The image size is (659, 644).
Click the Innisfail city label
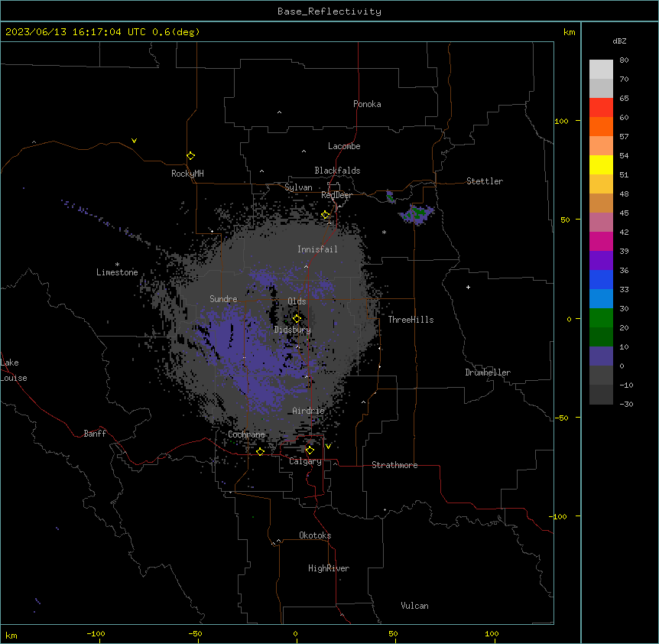tap(317, 249)
